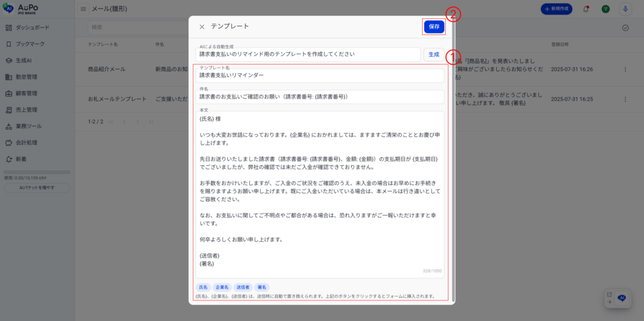Toggle the hamburger sidebar menu icon
This screenshot has width=644, height=321.
pos(84,9)
